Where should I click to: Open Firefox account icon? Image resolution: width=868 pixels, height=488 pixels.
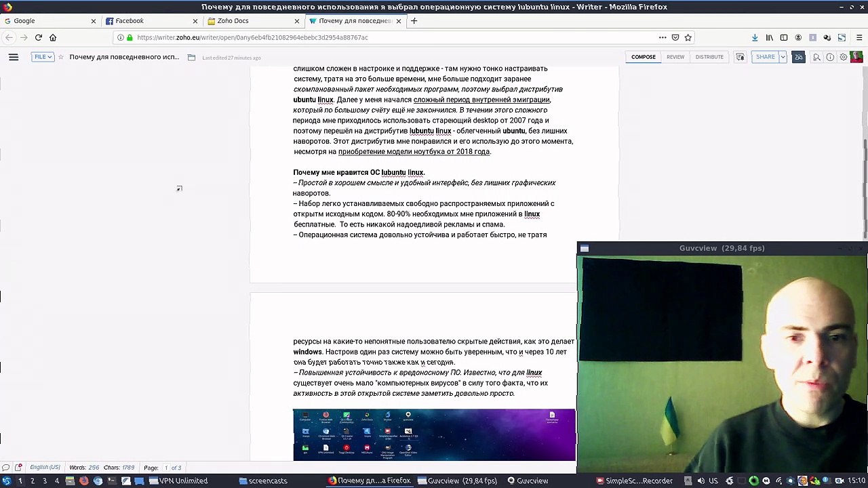pos(798,38)
